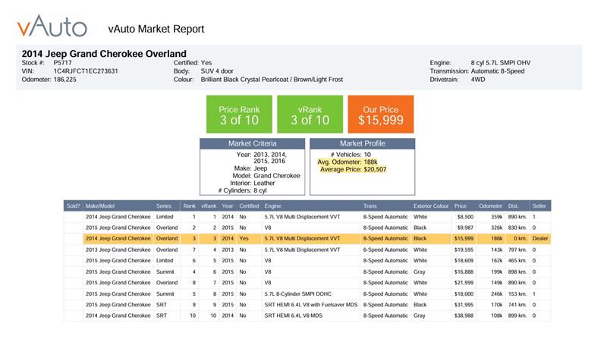Select stock number P5717
The width and height of the screenshot is (607, 364).
coord(63,63)
